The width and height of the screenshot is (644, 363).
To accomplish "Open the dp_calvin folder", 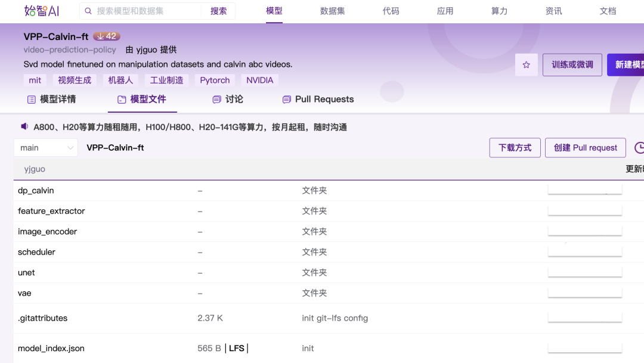I will 36,191.
